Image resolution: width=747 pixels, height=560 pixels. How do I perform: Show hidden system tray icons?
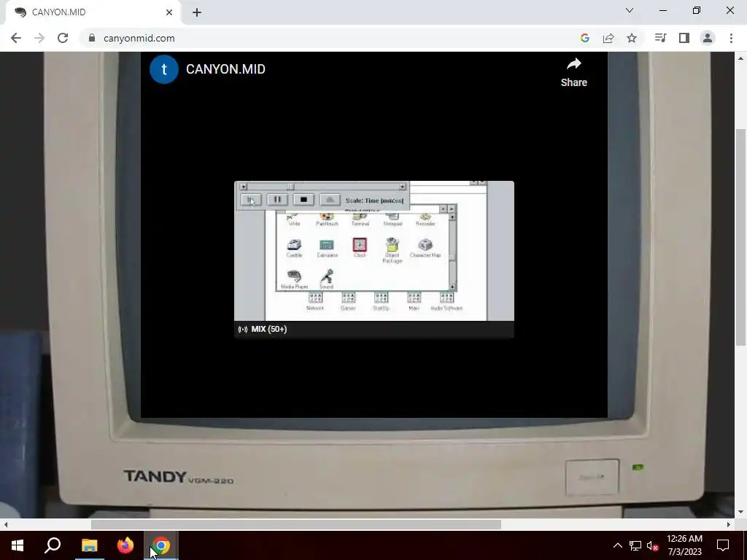[617, 545]
